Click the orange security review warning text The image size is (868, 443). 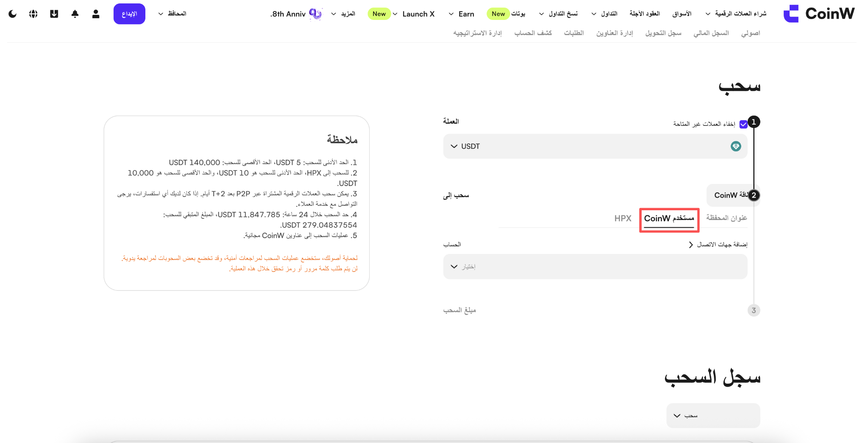(240, 263)
